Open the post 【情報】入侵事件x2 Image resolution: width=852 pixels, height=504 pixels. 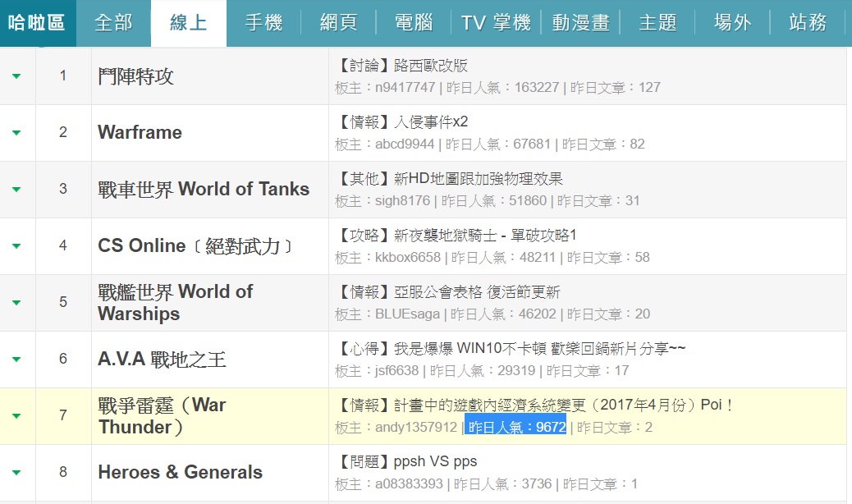click(401, 122)
